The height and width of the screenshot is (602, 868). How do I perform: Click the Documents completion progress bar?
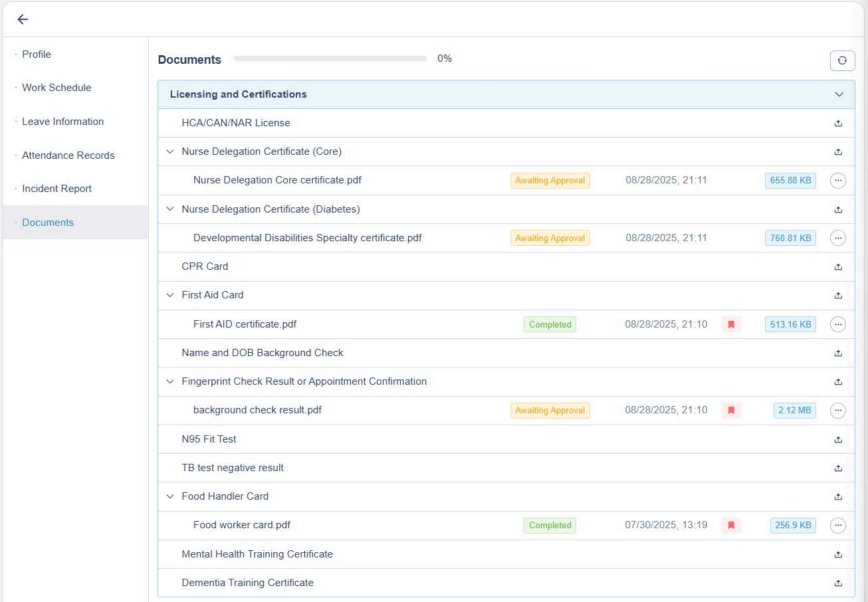[330, 59]
